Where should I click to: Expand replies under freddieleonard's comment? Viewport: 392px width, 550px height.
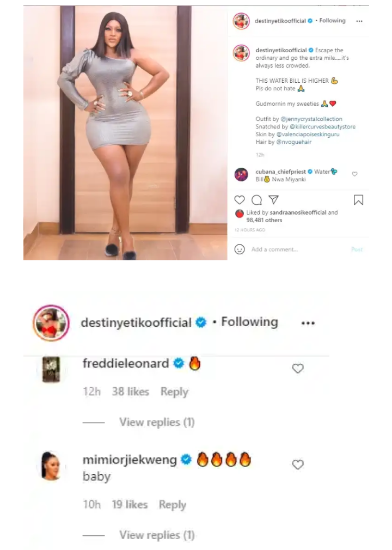(x=157, y=422)
